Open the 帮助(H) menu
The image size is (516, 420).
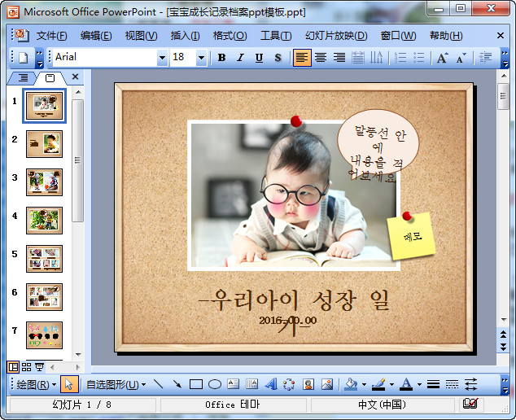click(446, 36)
